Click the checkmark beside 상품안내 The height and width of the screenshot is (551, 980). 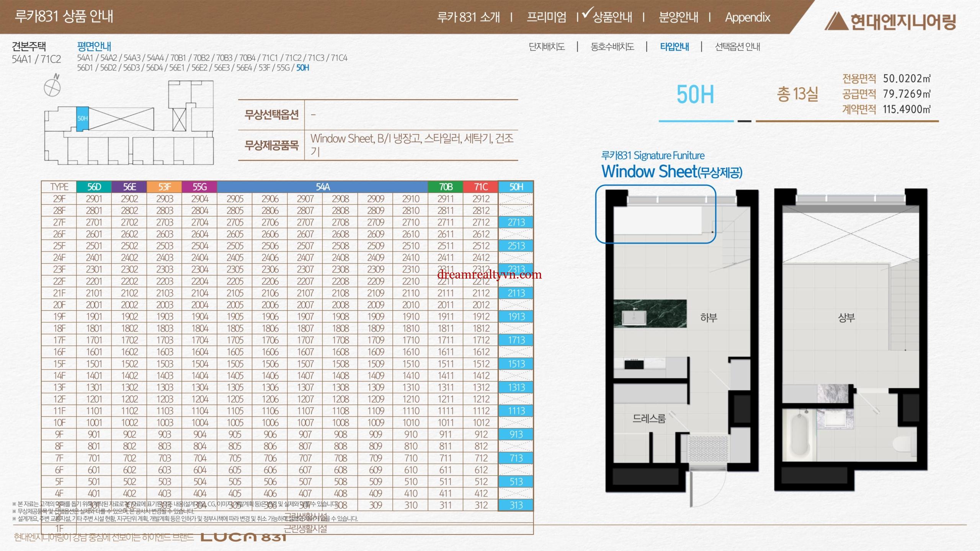[x=587, y=13]
